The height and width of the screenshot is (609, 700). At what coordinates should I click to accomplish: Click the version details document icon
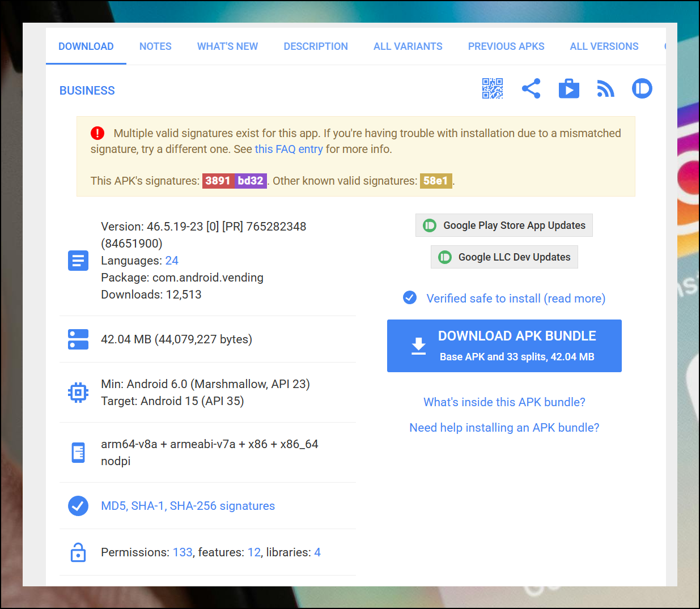(x=78, y=261)
